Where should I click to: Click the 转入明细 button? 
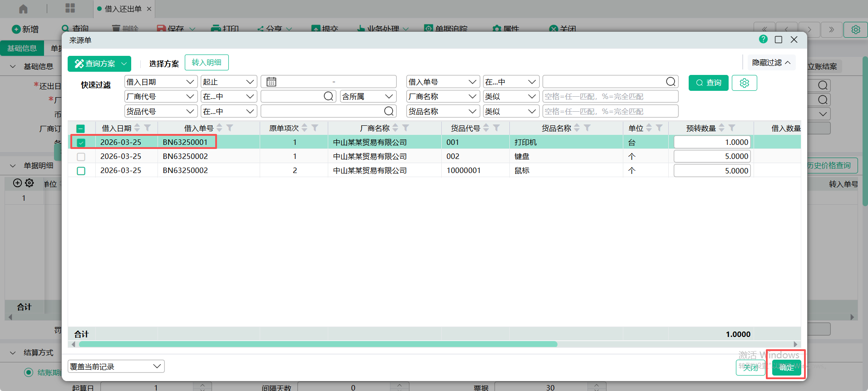click(207, 63)
